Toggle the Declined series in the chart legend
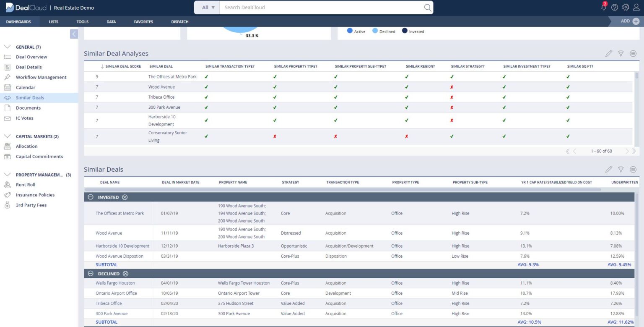This screenshot has height=327, width=644. pyautogui.click(x=384, y=31)
